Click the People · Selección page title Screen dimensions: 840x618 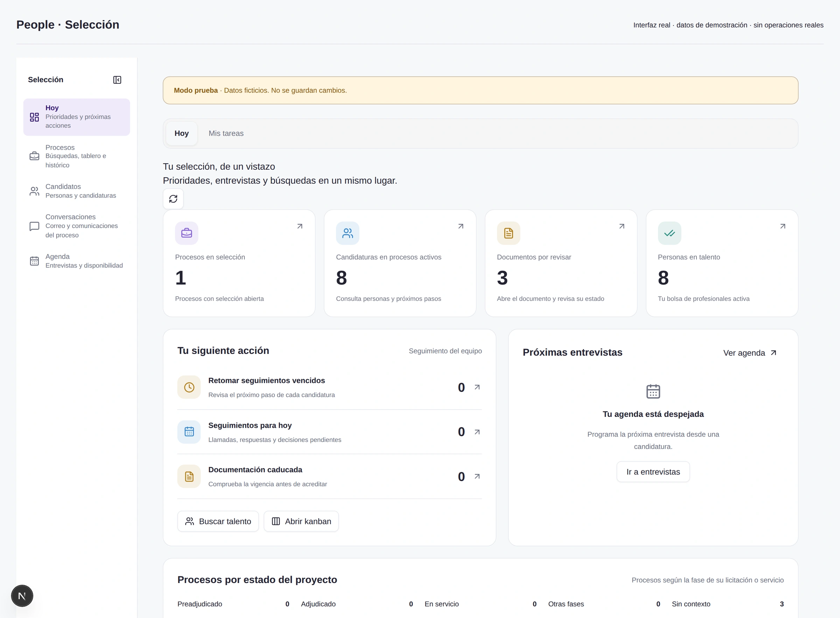coord(68,25)
